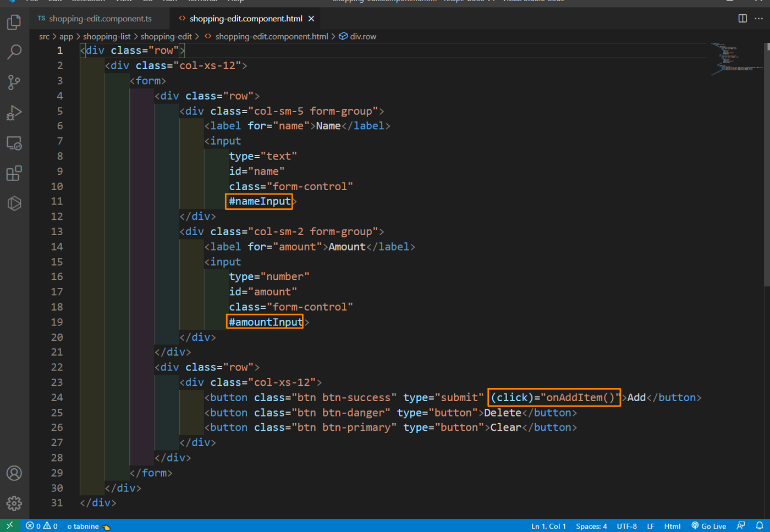Click the type="text" attribute on line 8
Viewport: 770px width, 532px height.
point(263,156)
